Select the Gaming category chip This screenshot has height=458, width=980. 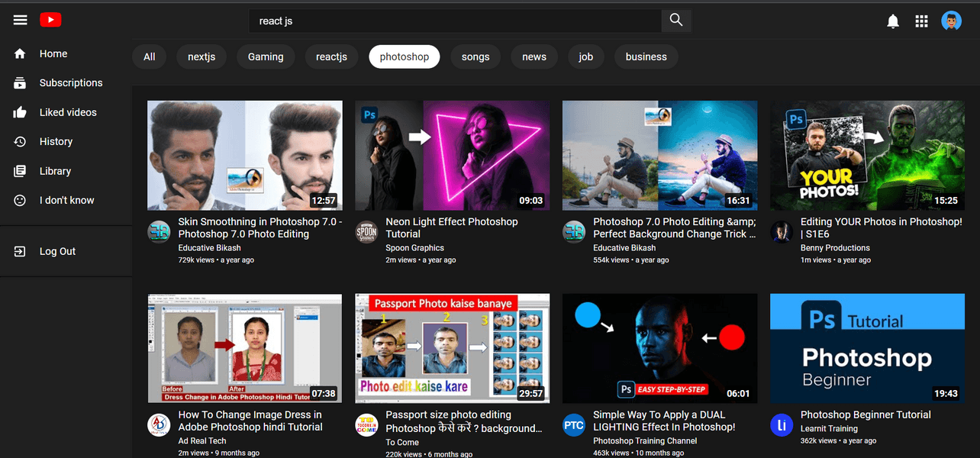(266, 56)
